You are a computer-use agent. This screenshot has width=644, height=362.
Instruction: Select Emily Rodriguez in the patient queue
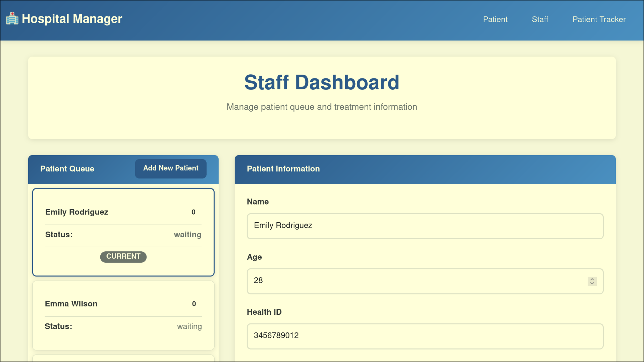tap(77, 212)
